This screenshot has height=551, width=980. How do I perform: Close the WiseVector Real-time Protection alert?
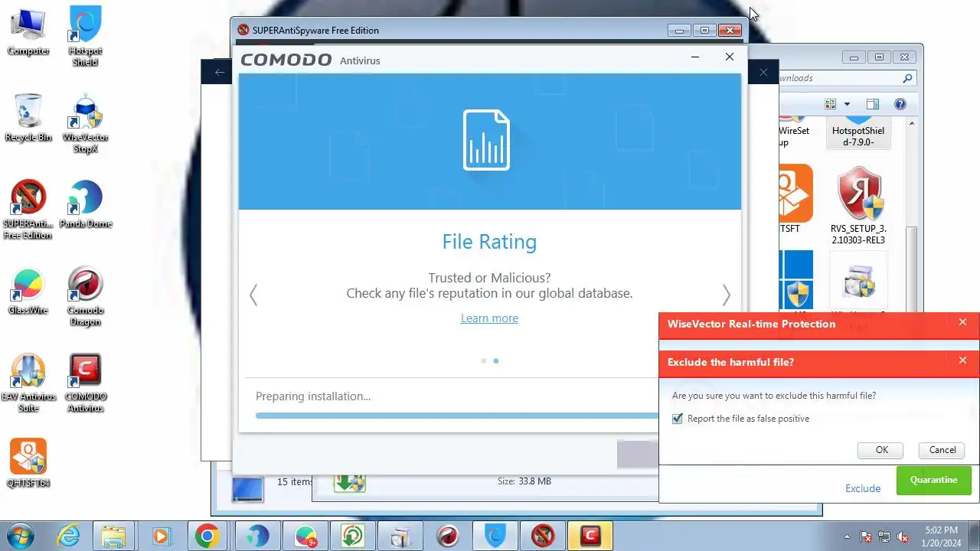[962, 322]
